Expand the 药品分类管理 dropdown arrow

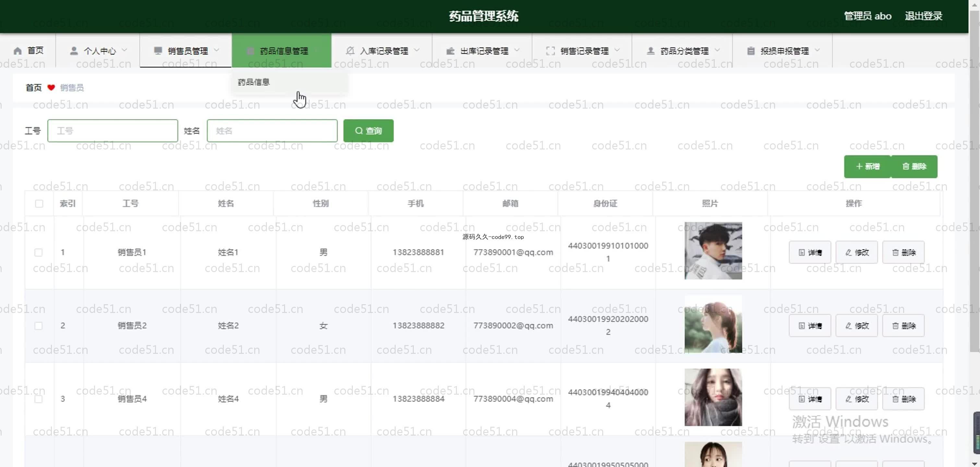pos(717,50)
